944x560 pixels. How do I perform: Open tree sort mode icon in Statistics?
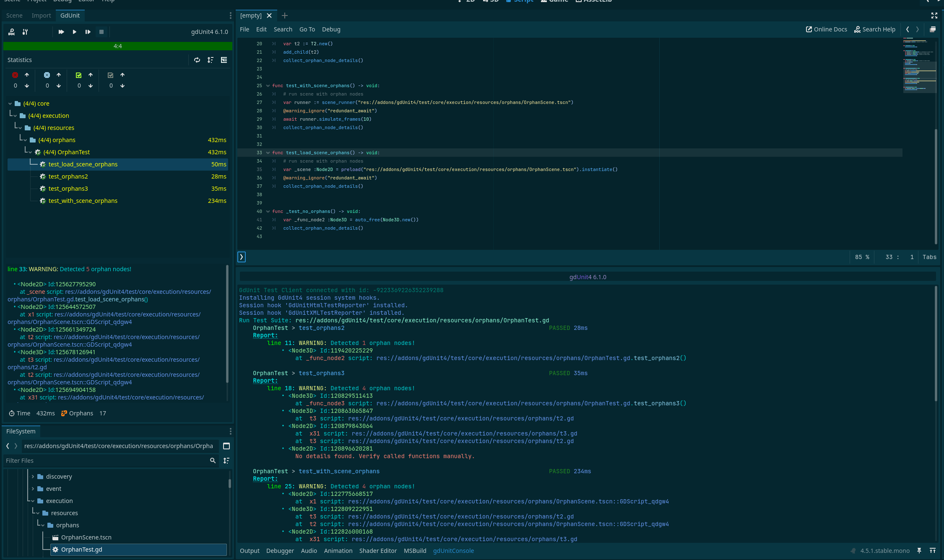point(211,60)
